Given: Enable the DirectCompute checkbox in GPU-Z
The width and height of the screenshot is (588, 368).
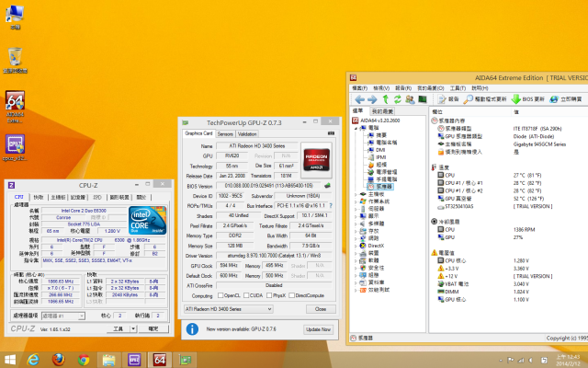Looking at the screenshot, I should pos(292,295).
